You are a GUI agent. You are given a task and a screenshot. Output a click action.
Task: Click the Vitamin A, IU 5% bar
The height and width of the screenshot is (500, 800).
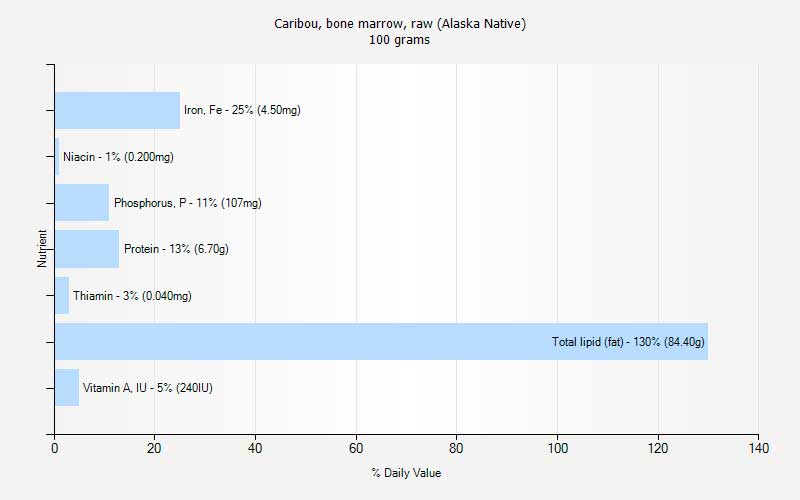coord(67,388)
